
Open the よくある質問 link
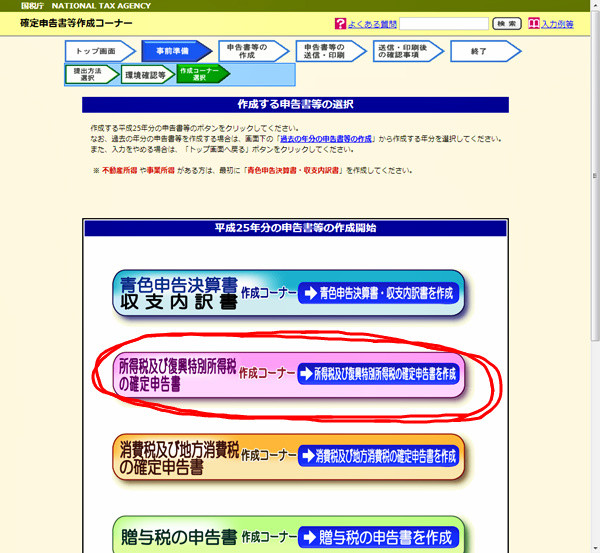click(x=372, y=24)
